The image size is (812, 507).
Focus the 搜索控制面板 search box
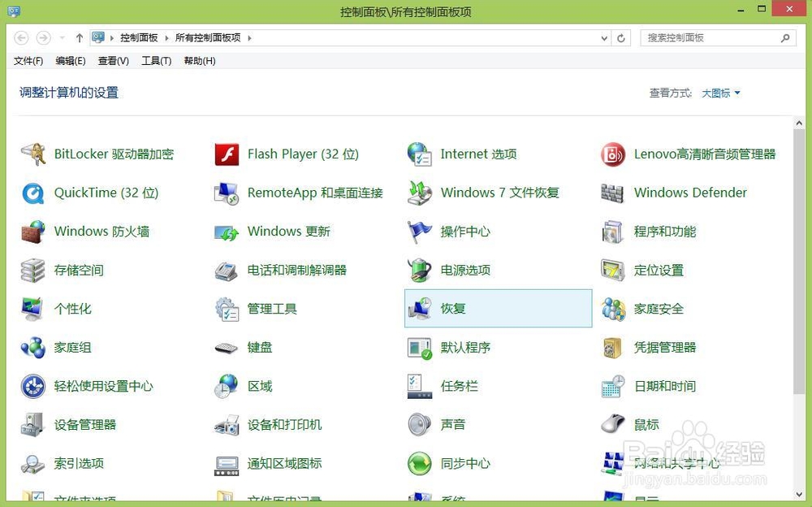[x=719, y=38]
